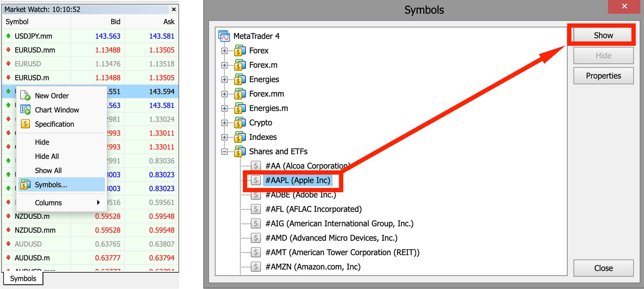The height and width of the screenshot is (289, 644).
Task: Click the Crypto folder icon
Action: (x=240, y=123)
